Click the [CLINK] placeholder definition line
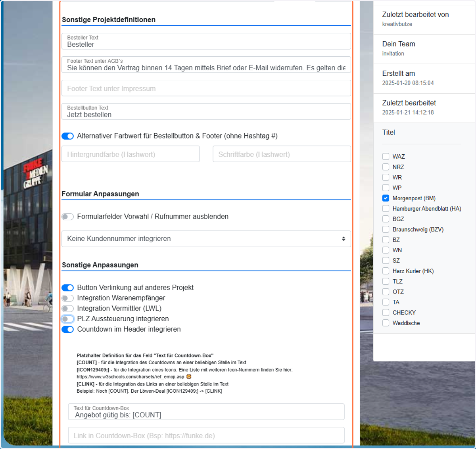Viewport: 476px width, 449px height. 153,384
